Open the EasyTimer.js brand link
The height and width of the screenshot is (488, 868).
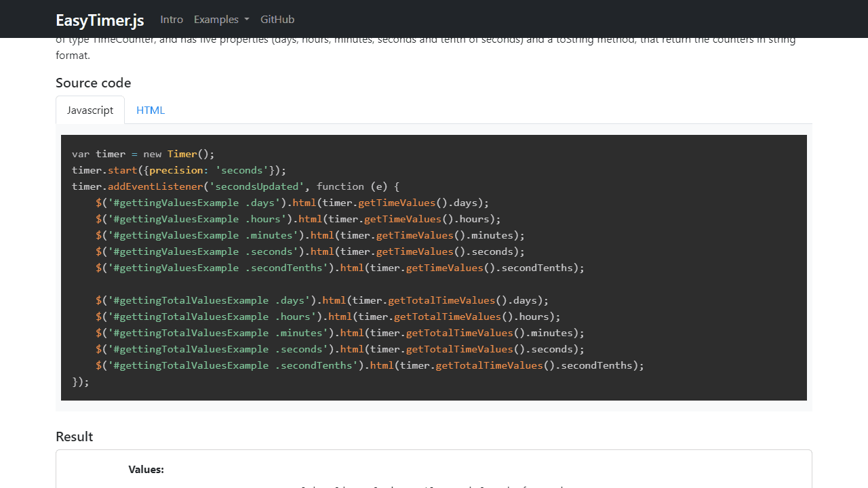click(100, 20)
